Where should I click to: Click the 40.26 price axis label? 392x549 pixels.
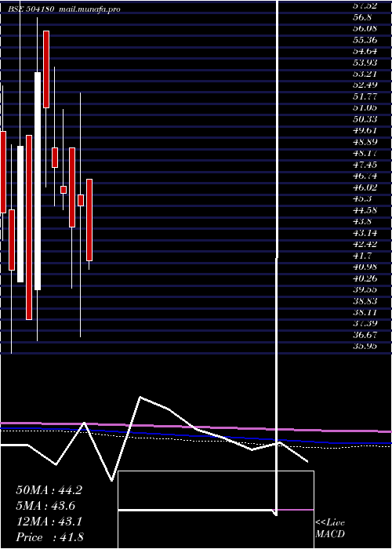click(365, 278)
